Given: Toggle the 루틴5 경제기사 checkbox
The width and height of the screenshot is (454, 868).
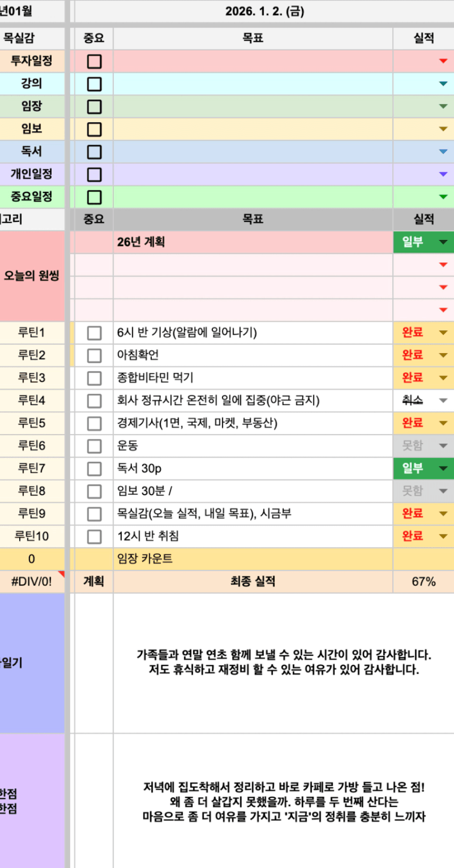Looking at the screenshot, I should click(x=94, y=423).
